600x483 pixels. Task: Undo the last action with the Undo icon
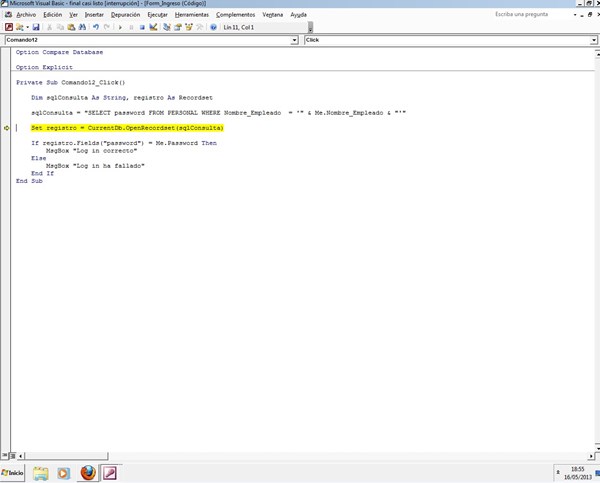96,27
